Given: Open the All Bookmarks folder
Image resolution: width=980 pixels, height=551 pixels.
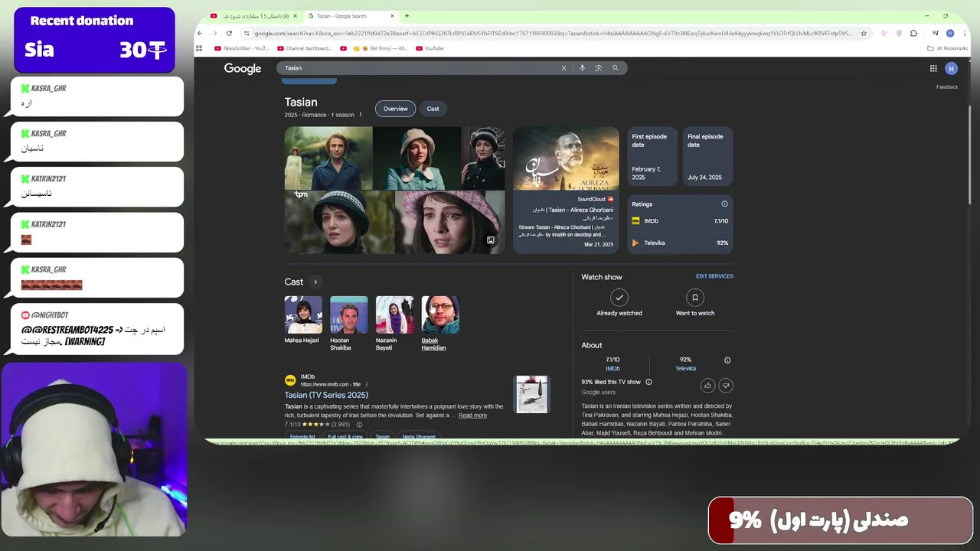Looking at the screenshot, I should 947,48.
